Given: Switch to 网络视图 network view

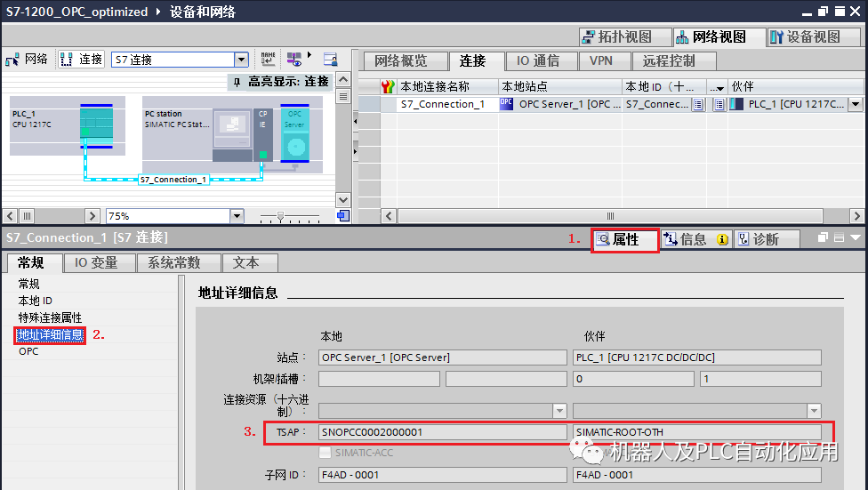Looking at the screenshot, I should click(719, 37).
